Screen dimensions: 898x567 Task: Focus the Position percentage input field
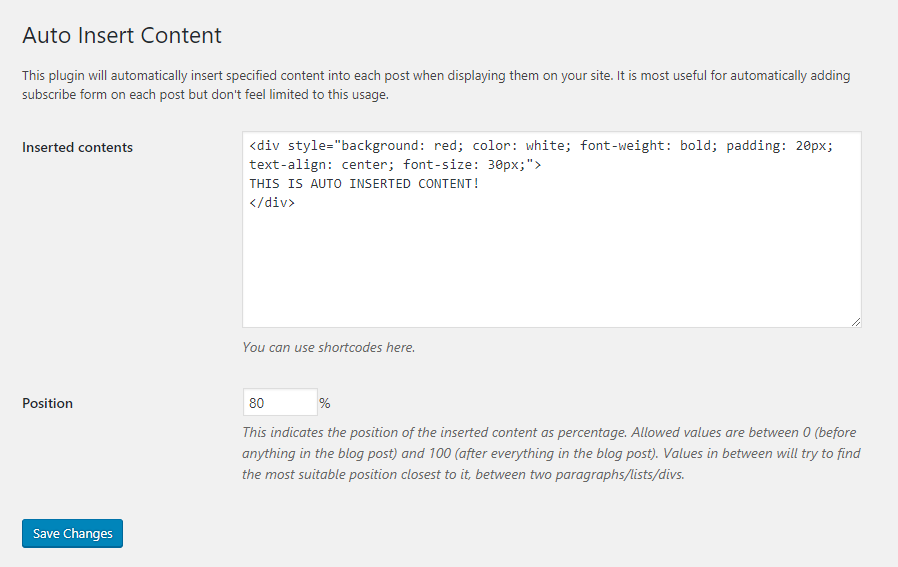coord(280,402)
